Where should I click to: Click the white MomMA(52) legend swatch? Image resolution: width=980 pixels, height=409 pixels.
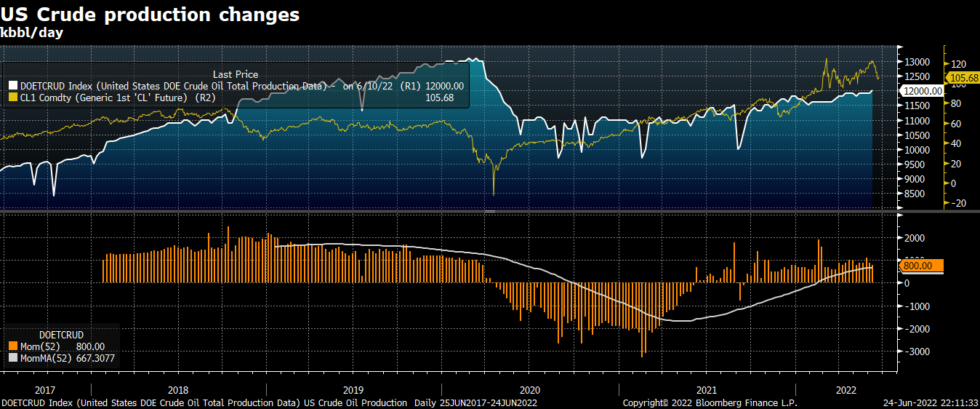click(x=12, y=358)
